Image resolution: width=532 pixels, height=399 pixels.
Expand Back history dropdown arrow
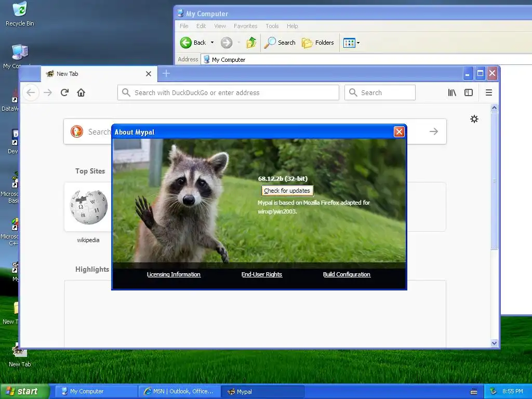[212, 43]
